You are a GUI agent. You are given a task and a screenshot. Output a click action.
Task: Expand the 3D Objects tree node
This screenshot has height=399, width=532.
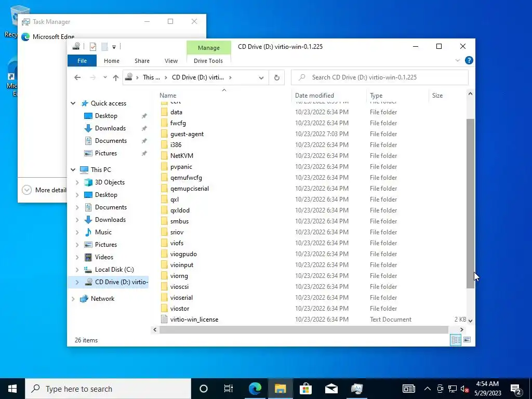coord(77,182)
